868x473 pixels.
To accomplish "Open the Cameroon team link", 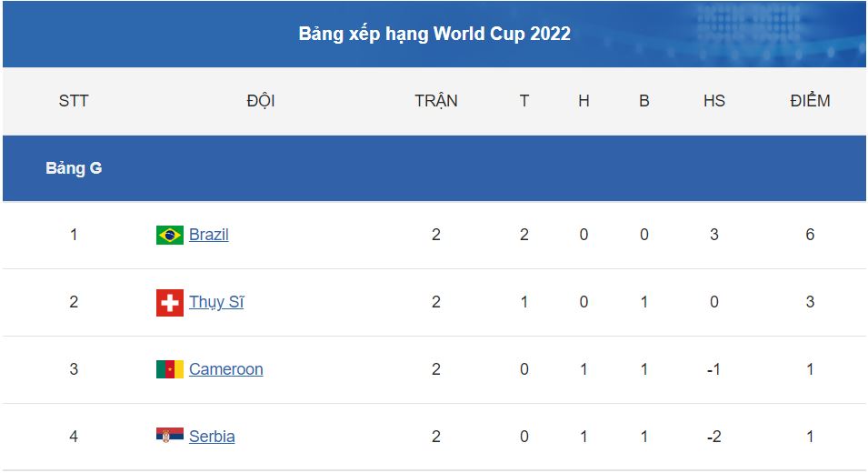I will [226, 369].
